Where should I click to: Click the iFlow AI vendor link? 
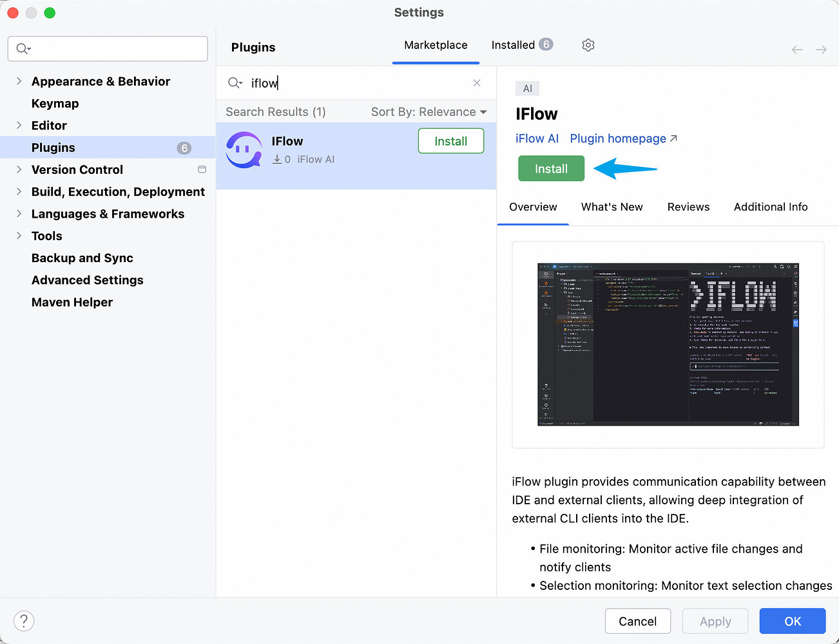click(x=537, y=138)
